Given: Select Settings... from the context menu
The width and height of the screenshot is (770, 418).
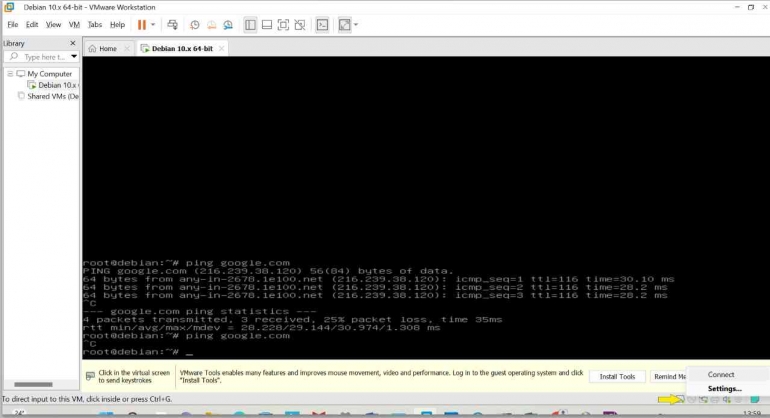Looking at the screenshot, I should (724, 388).
